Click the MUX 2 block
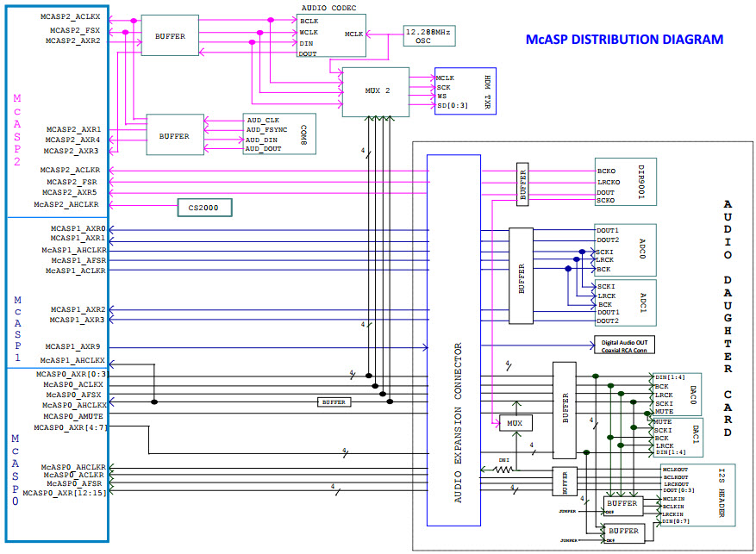The image size is (756, 554). coord(375,90)
